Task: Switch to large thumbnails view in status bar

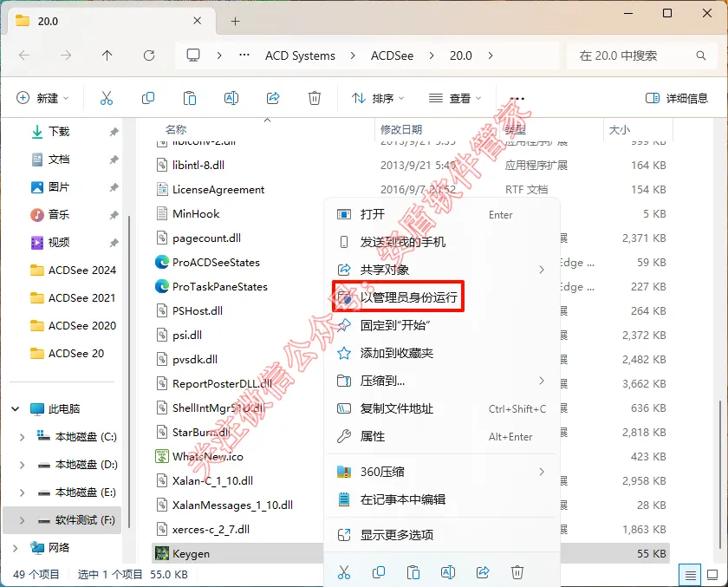Action: 712,576
